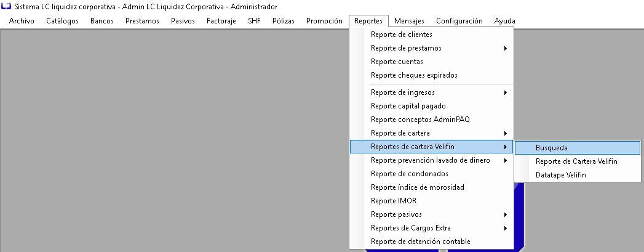Screen dimensions: 644x252
Task: Expand Reporte prevención lavado de dinero
Action: [x=431, y=160]
